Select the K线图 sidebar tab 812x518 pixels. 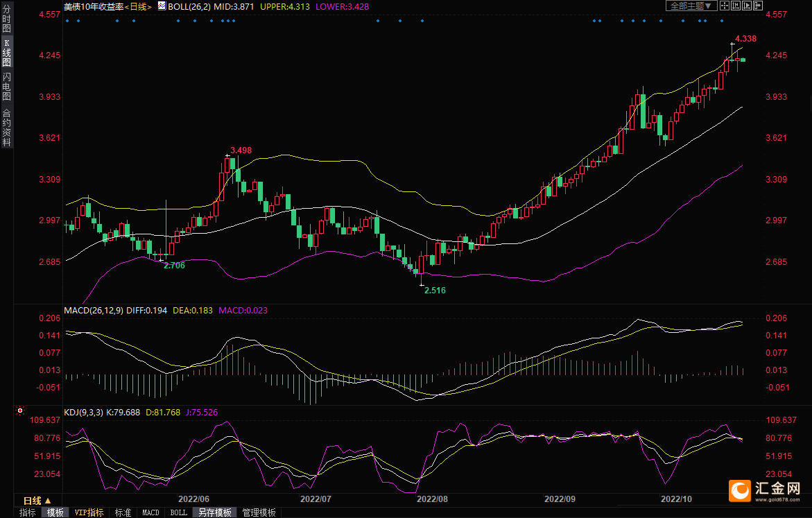6,57
